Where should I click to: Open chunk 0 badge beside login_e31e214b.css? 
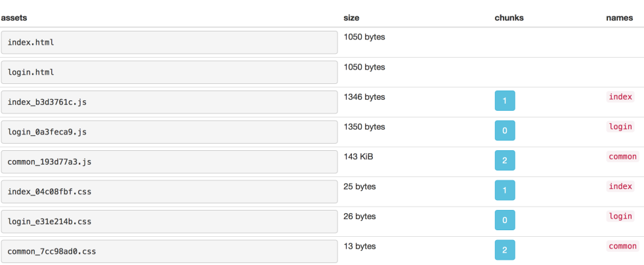coord(505,220)
